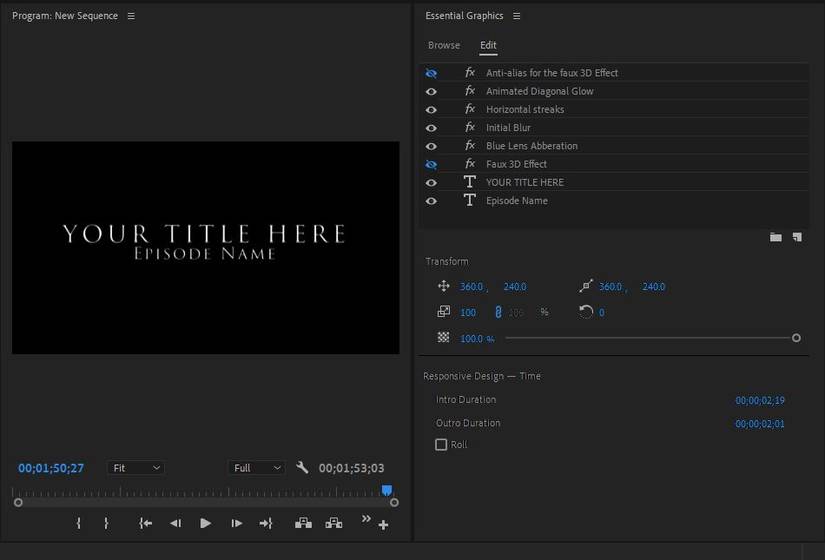Switch to the Edit tab
Viewport: 825px width, 560px height.
[488, 45]
